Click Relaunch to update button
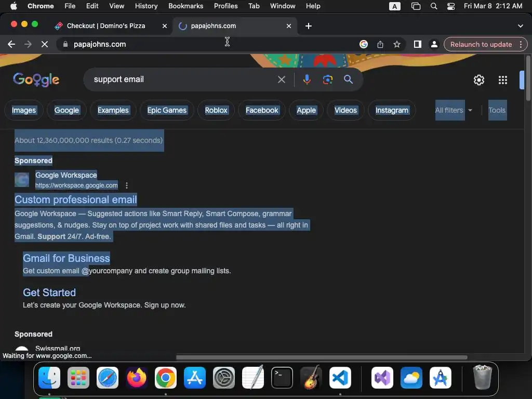Viewport: 532px width, 399px height. pos(481,44)
